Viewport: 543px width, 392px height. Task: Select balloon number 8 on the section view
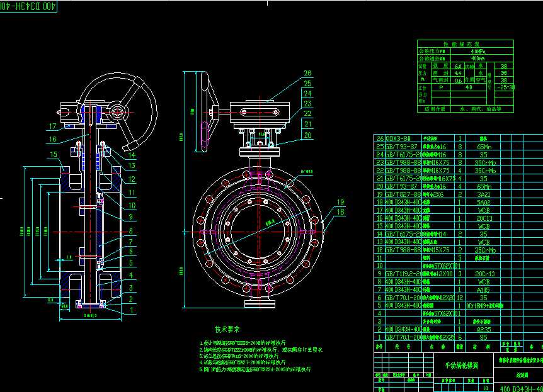coord(131,231)
